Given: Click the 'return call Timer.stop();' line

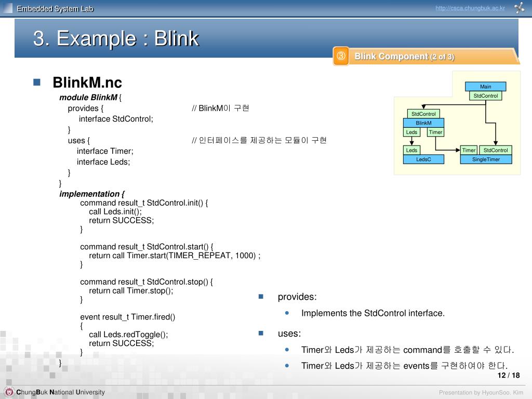Looking at the screenshot, I should [131, 291].
